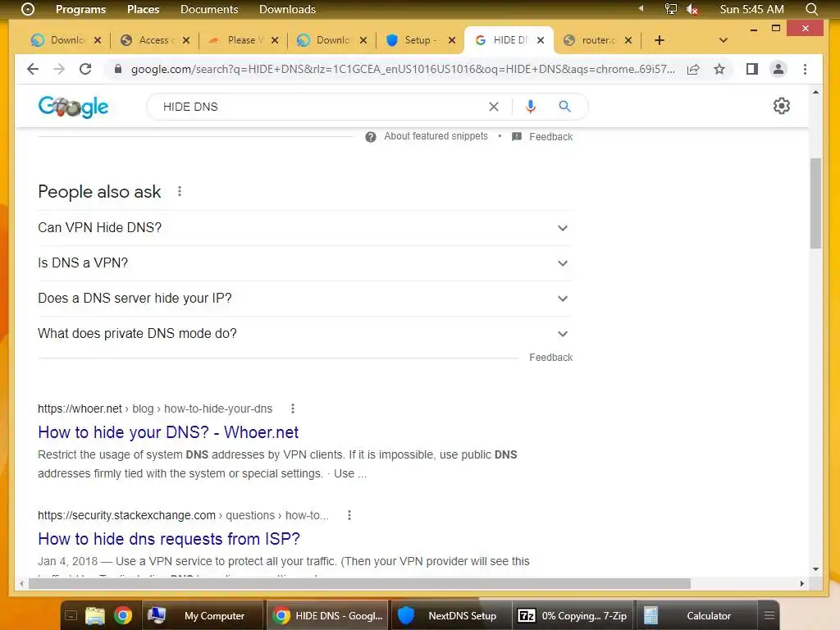This screenshot has height=630, width=840.
Task: Switch to NextDNS Setup window
Action: (x=453, y=615)
